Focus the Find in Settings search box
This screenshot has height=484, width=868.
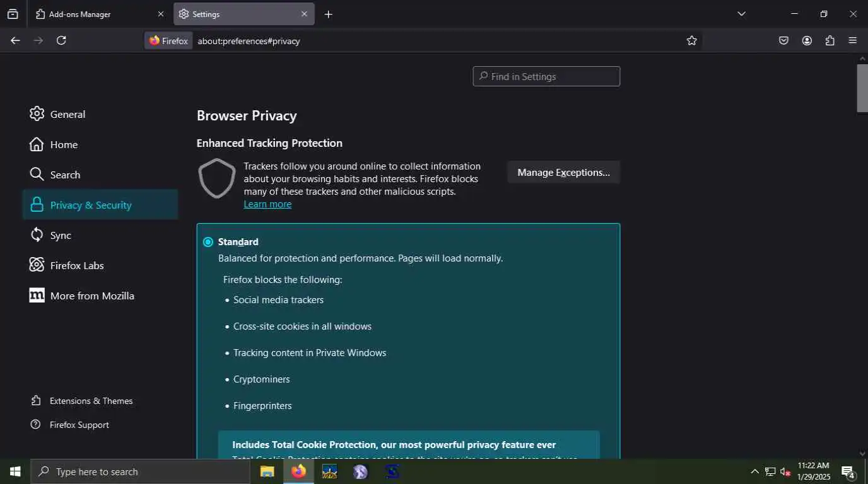pyautogui.click(x=546, y=76)
